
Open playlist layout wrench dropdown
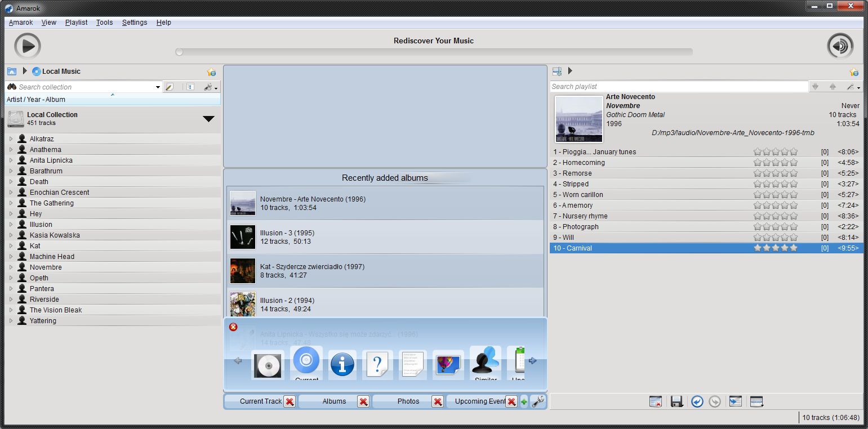(853, 87)
